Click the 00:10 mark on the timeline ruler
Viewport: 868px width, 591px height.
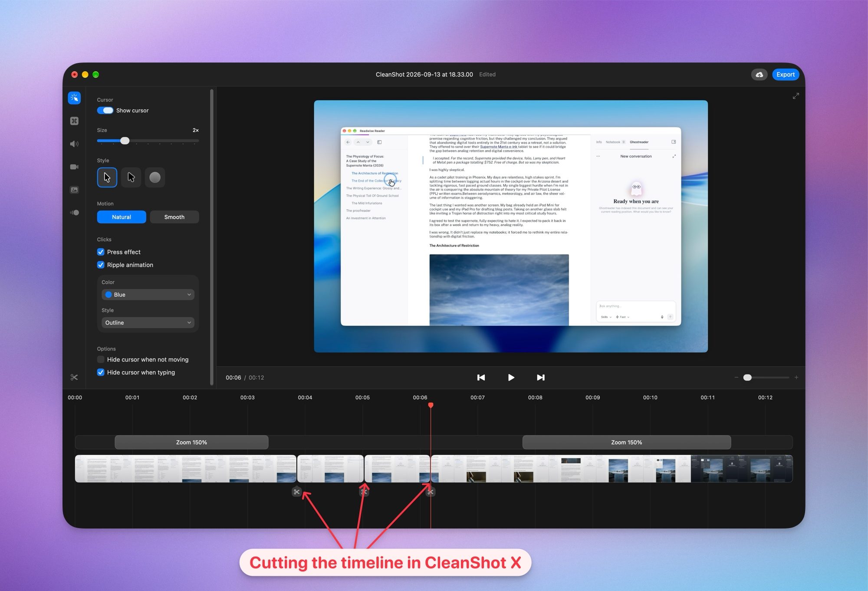650,397
